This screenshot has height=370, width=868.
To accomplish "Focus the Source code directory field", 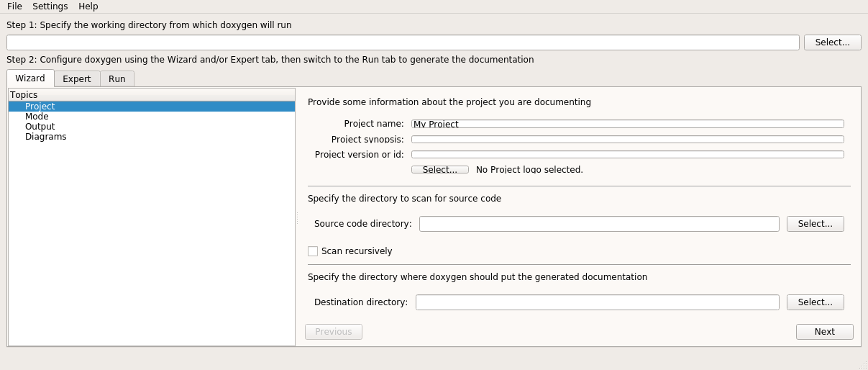I will click(x=599, y=224).
